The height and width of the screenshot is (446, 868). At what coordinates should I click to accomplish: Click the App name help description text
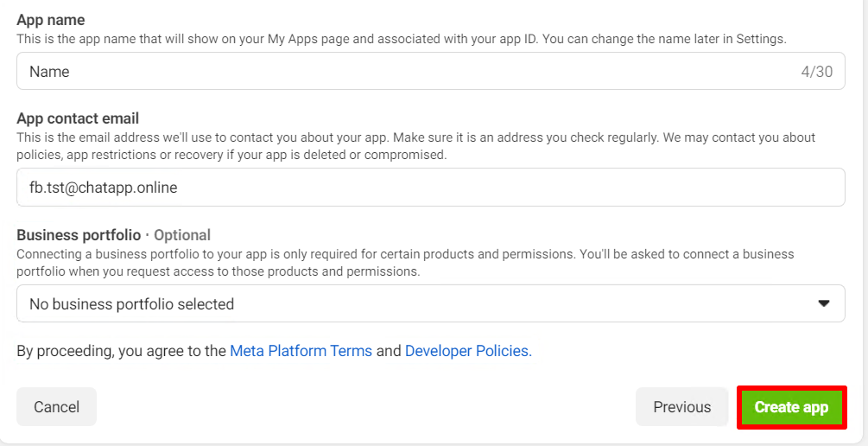(402, 39)
